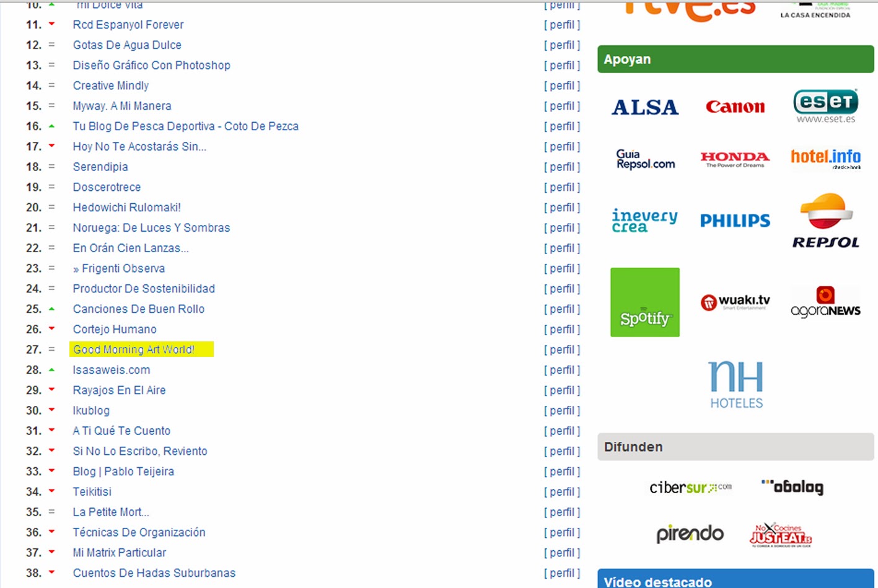Open the Philips sponsor logo
The image size is (878, 588).
(x=735, y=221)
